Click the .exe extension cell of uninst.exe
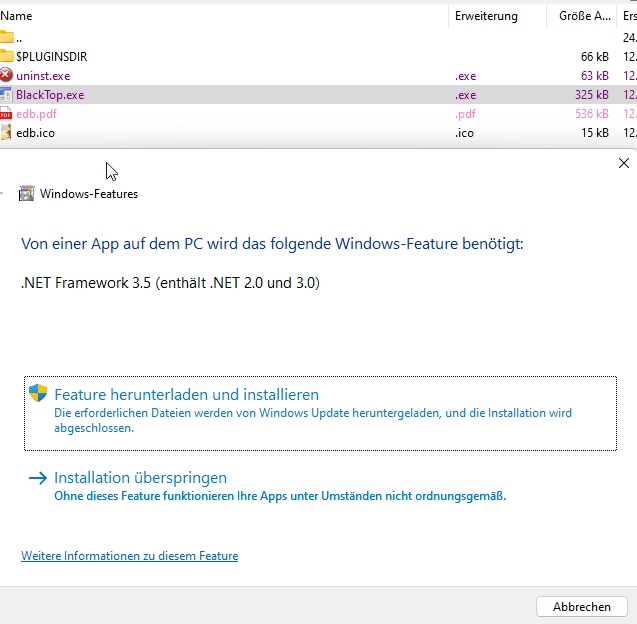Viewport: 637px width, 624px height. coord(466,76)
